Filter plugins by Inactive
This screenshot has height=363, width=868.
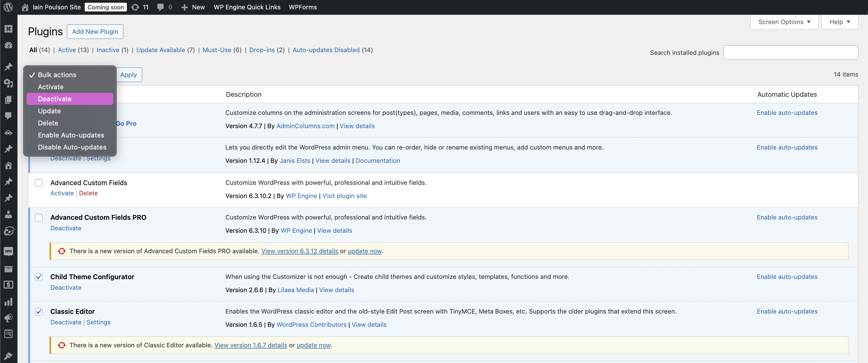pos(108,50)
